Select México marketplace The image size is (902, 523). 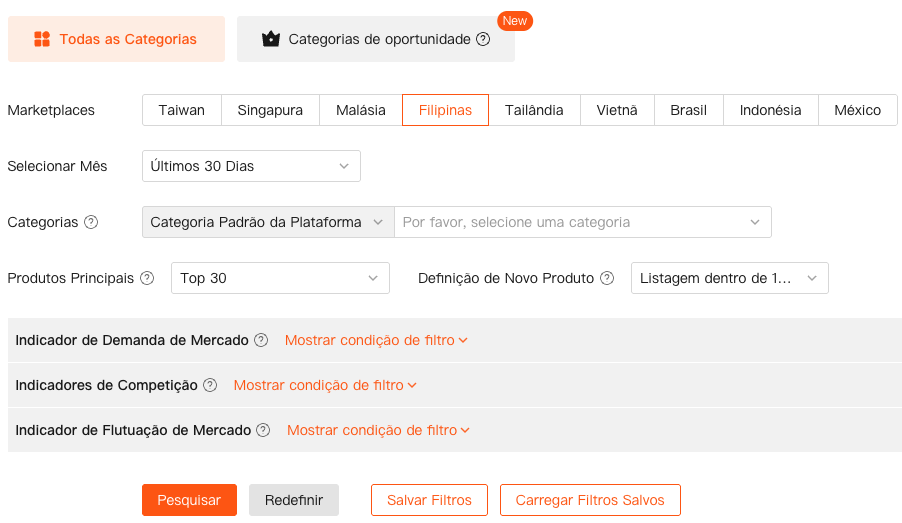click(x=857, y=110)
